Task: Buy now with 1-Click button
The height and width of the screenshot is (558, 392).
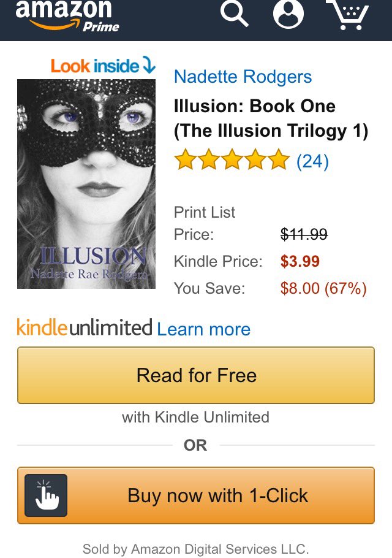Action: point(196,495)
